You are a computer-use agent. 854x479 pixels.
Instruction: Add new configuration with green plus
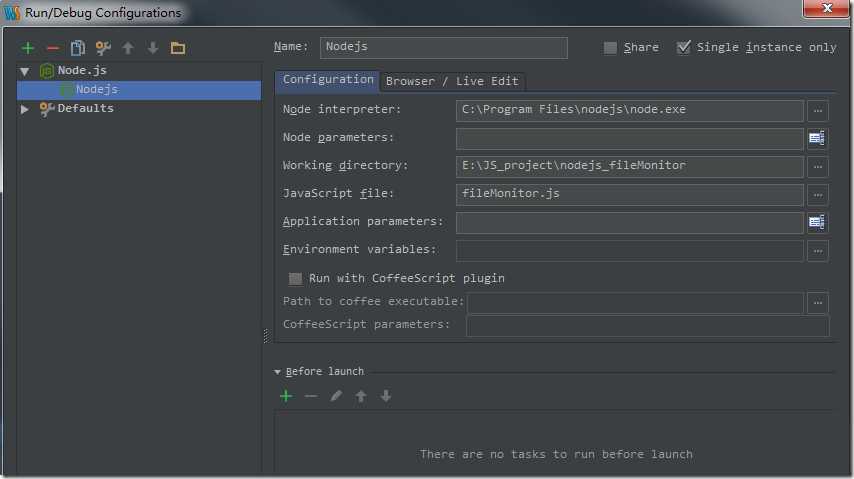point(28,48)
